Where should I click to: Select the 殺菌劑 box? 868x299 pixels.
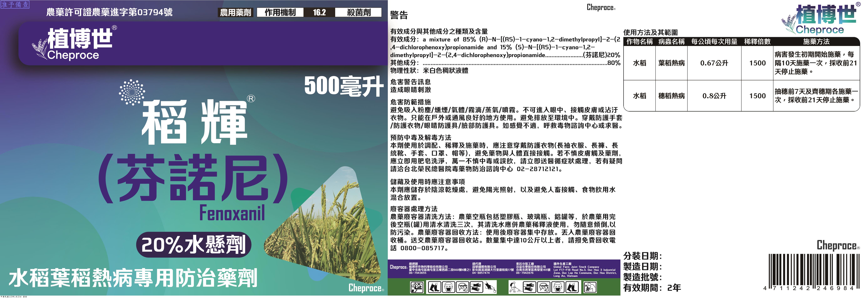click(x=358, y=13)
